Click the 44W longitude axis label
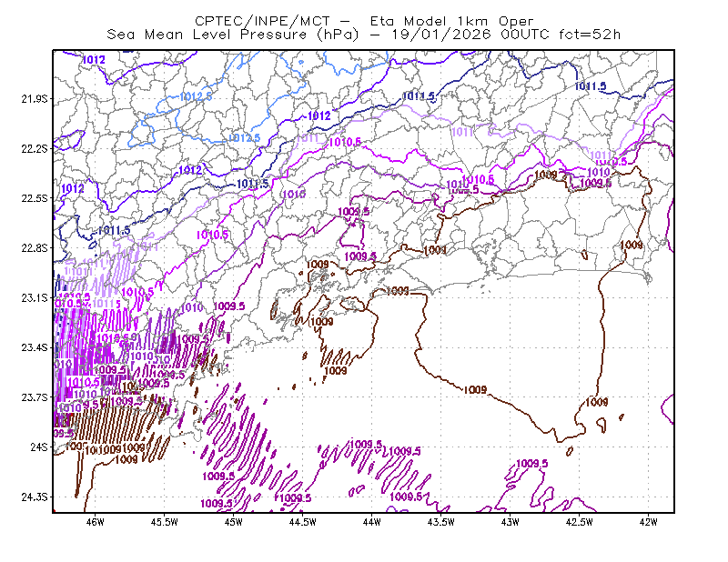The image size is (728, 562). (372, 522)
